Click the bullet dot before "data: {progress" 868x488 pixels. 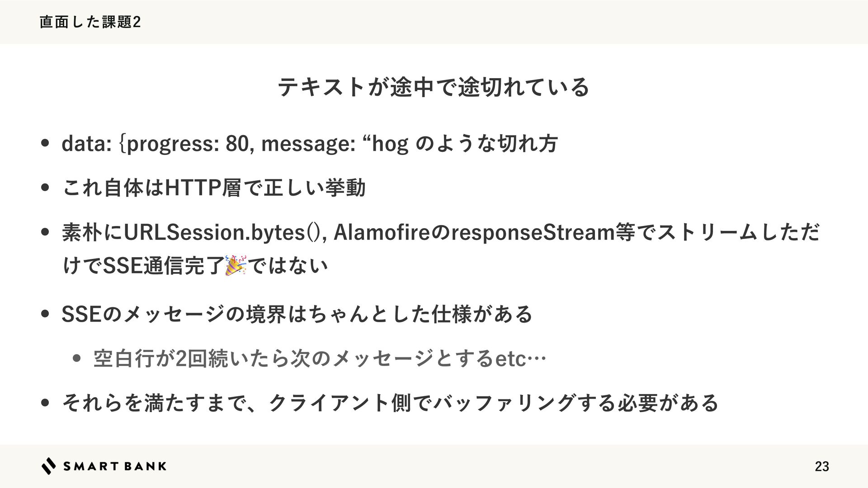tap(45, 144)
